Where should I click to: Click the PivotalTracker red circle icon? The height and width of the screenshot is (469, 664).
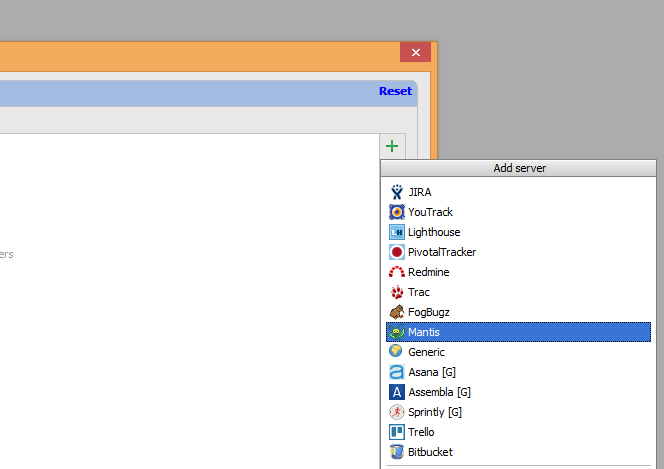(x=397, y=252)
